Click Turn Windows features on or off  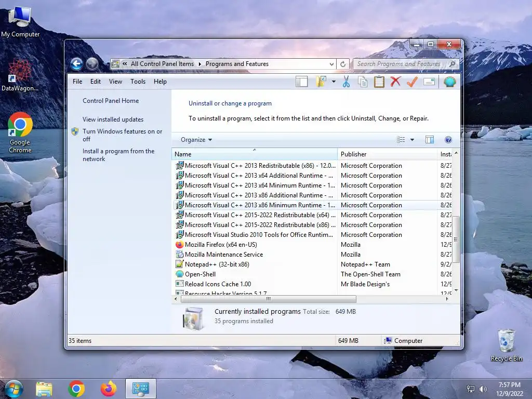pyautogui.click(x=122, y=135)
